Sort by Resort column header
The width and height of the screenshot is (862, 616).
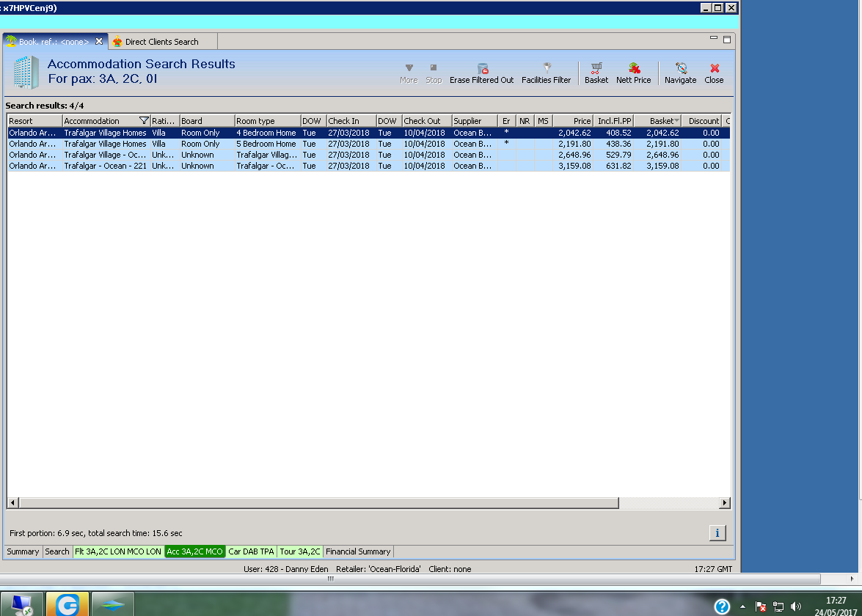click(34, 121)
